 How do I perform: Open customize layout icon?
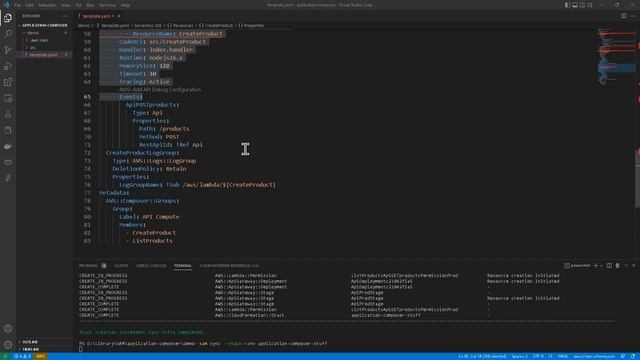click(x=589, y=5)
